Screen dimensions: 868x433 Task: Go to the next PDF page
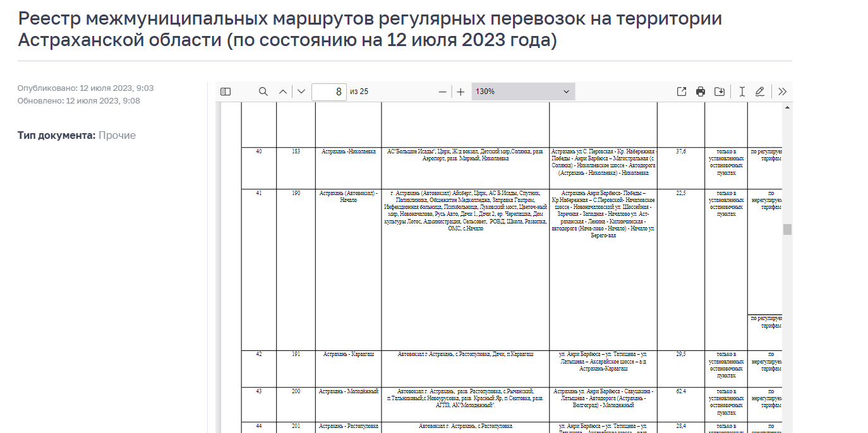(301, 92)
